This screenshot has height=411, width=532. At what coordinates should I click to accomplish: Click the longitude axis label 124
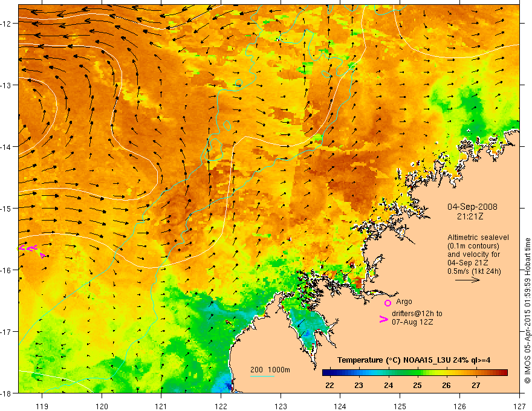340,406
